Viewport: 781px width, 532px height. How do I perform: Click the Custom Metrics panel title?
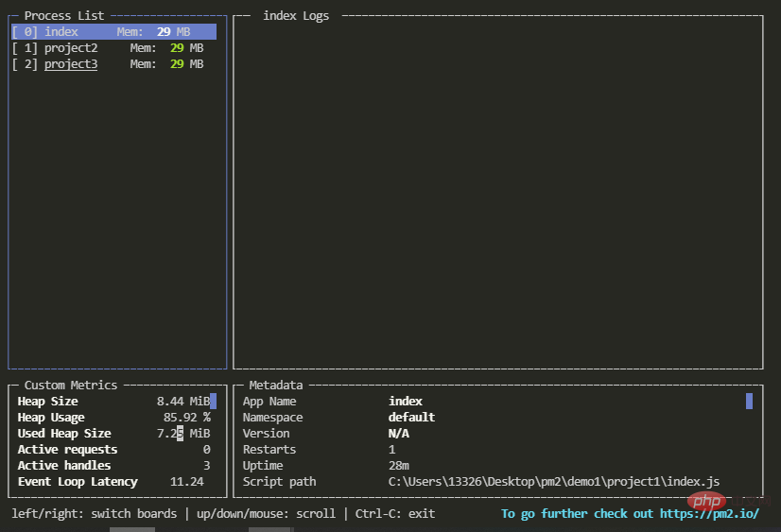tap(71, 386)
